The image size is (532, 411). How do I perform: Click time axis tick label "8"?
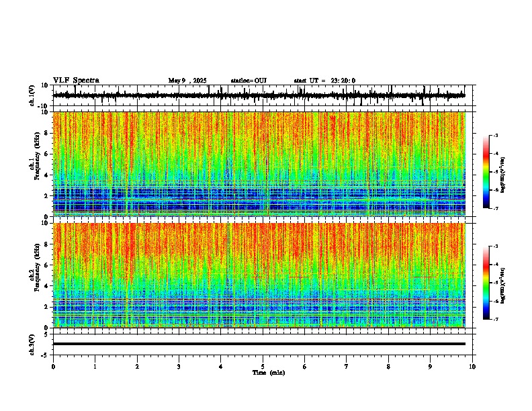[x=388, y=367]
